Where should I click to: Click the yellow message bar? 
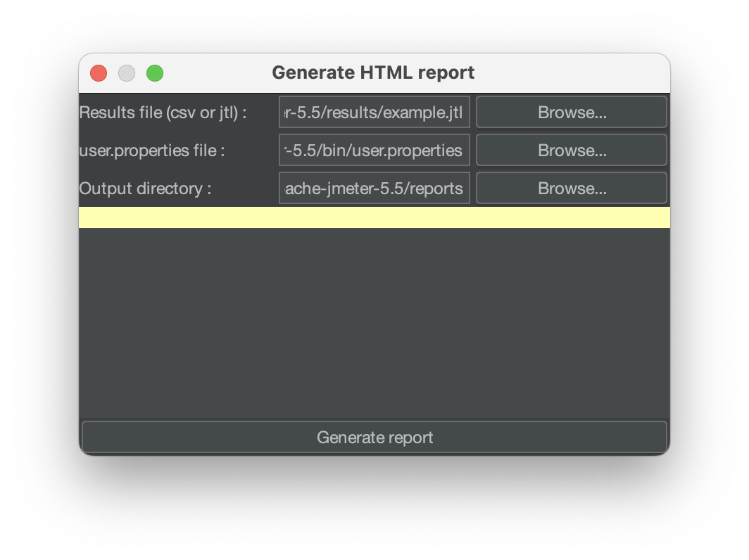tap(374, 217)
